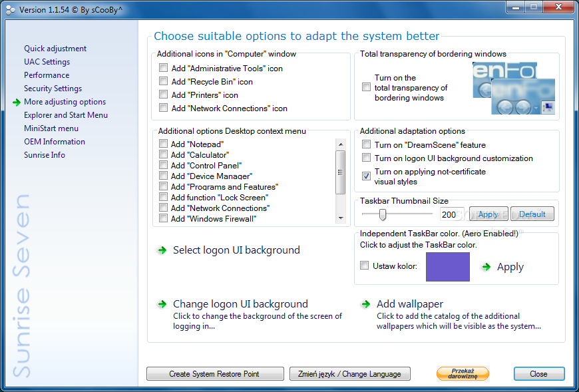Click the transparency preview image

[514, 89]
